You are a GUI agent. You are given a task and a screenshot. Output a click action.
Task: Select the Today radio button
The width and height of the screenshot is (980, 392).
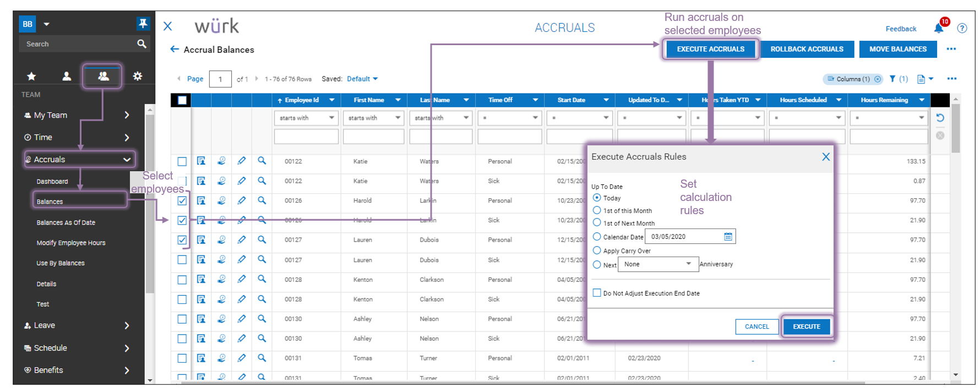pyautogui.click(x=597, y=197)
